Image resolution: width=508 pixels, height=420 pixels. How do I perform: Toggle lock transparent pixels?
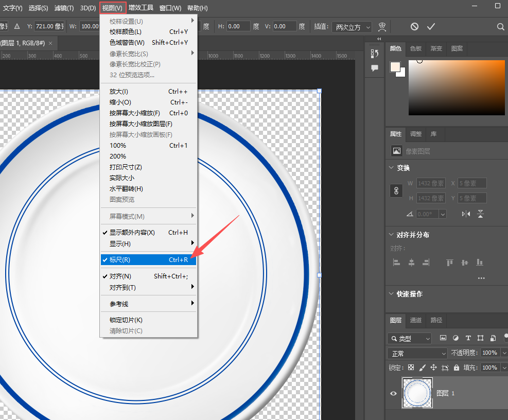pos(411,367)
